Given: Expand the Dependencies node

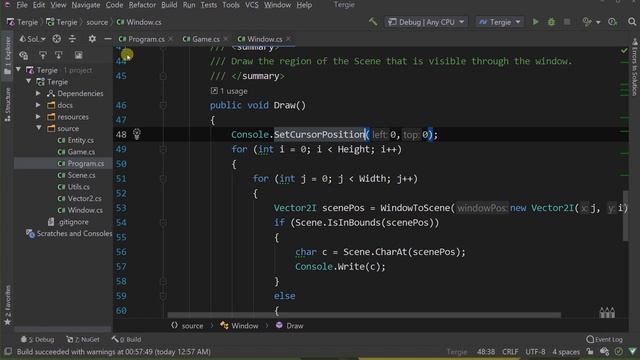Looking at the screenshot, I should click(38, 93).
